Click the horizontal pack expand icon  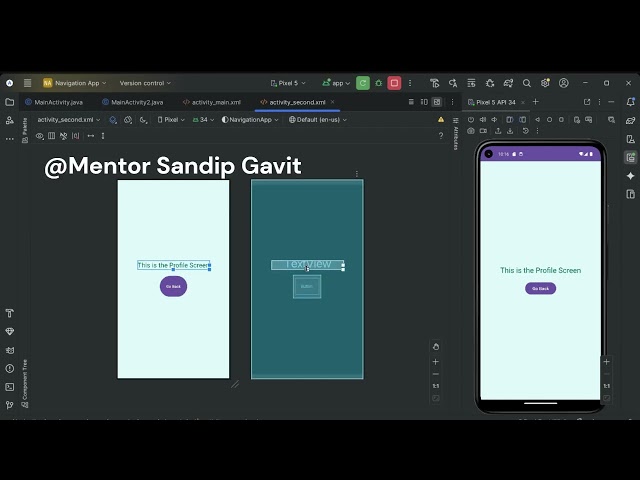click(x=91, y=136)
